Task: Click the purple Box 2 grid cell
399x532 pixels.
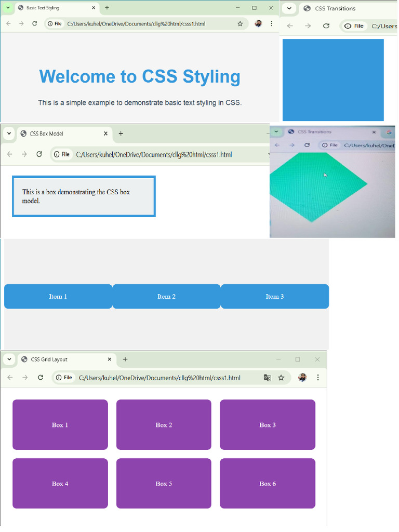Action: pos(164,425)
